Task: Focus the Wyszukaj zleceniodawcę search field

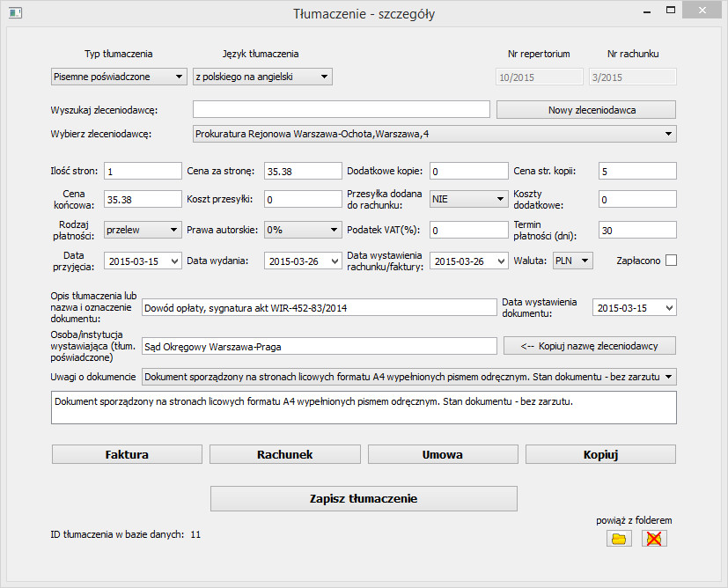Action: click(x=342, y=109)
